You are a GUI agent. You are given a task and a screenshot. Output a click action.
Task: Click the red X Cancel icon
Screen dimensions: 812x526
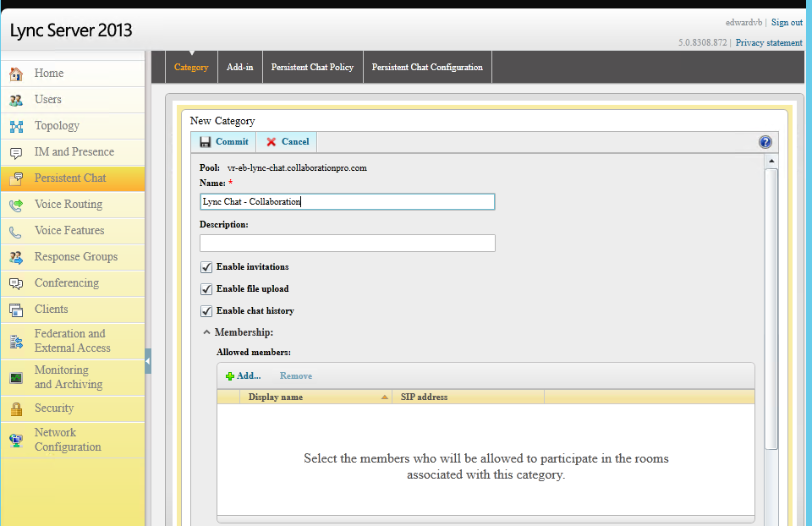point(271,142)
